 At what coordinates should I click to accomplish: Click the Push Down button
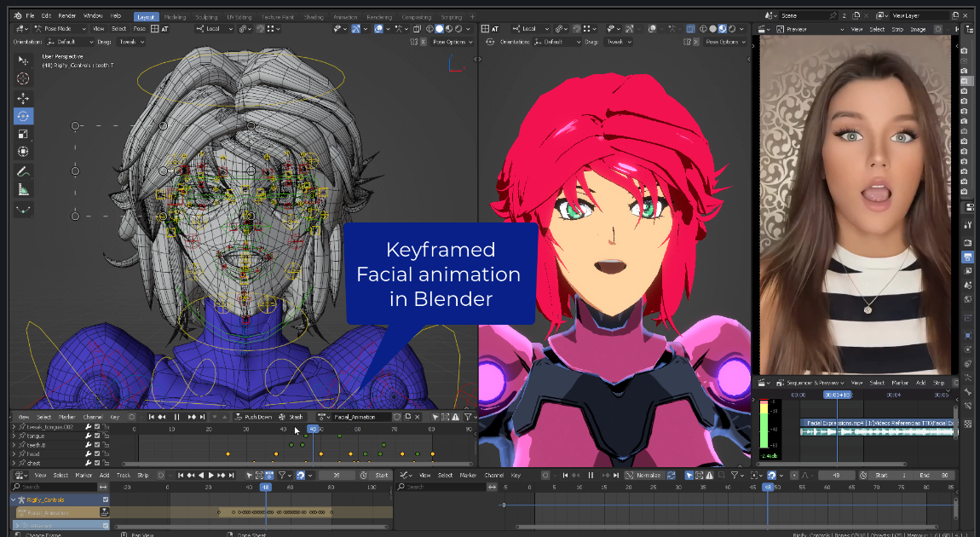click(x=255, y=417)
